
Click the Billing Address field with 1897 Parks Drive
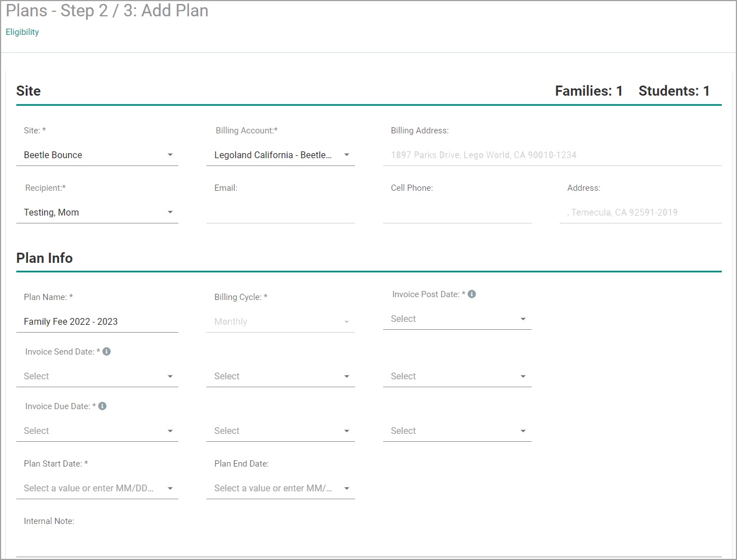coord(552,155)
